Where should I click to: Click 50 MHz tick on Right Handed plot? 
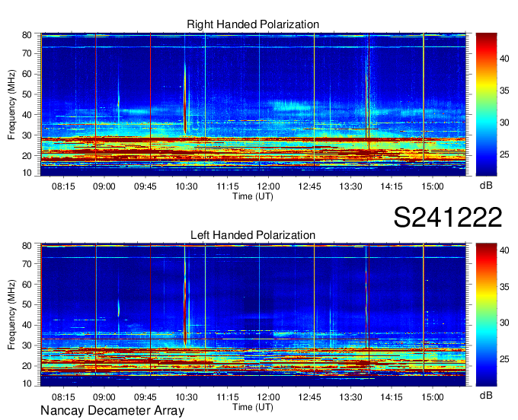click(x=27, y=94)
